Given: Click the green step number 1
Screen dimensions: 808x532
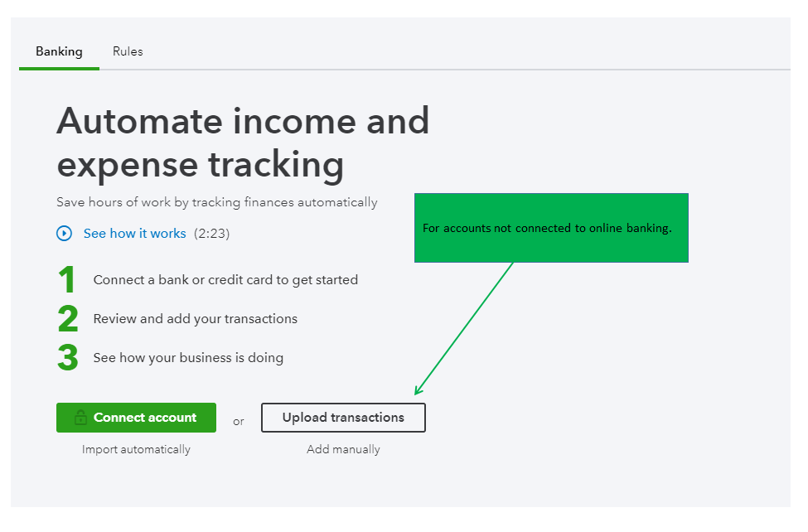Looking at the screenshot, I should (x=67, y=280).
